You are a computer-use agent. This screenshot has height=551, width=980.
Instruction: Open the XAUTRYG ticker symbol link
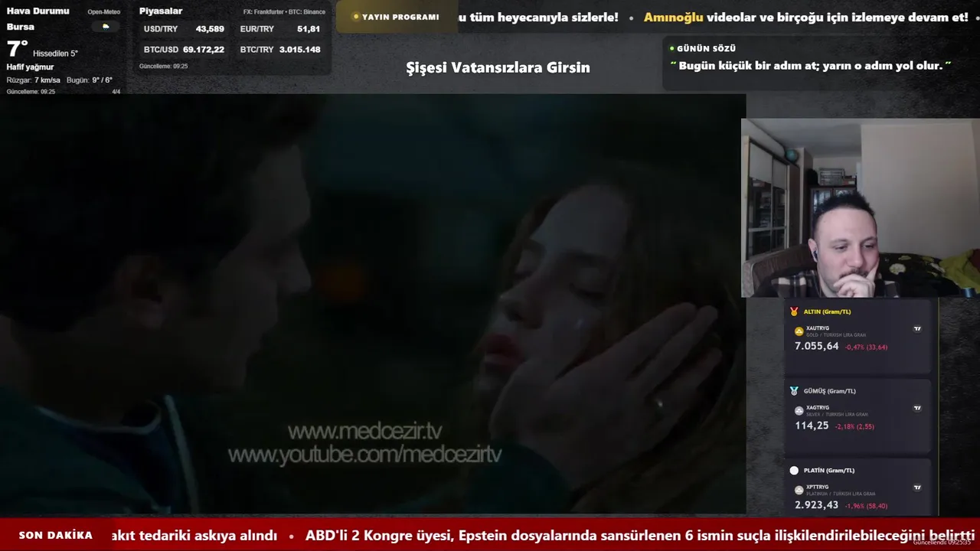(x=818, y=328)
